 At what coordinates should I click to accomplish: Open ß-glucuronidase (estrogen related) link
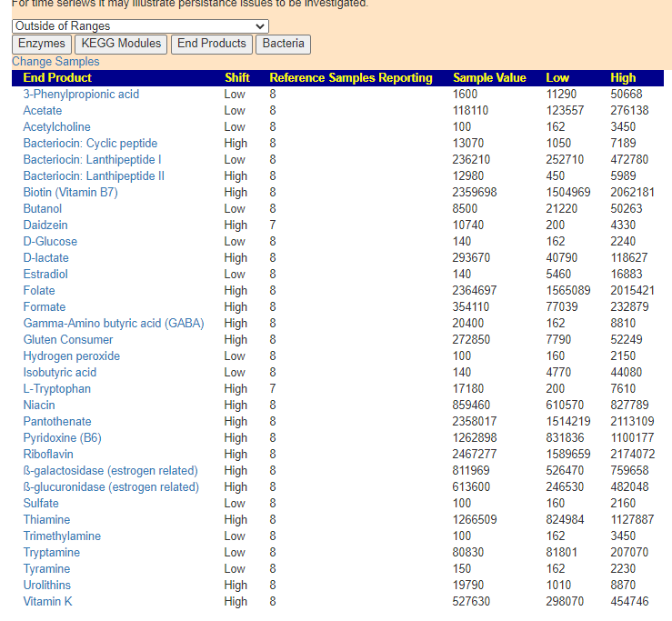[111, 487]
